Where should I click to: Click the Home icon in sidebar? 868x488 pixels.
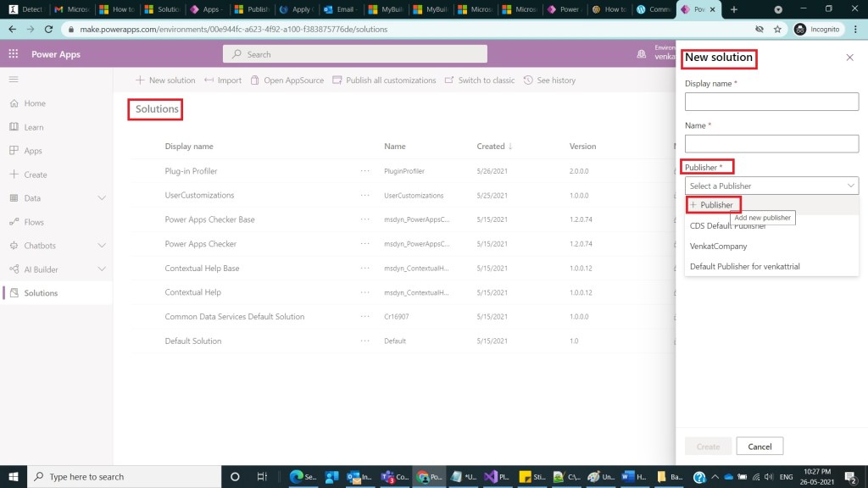click(x=14, y=103)
